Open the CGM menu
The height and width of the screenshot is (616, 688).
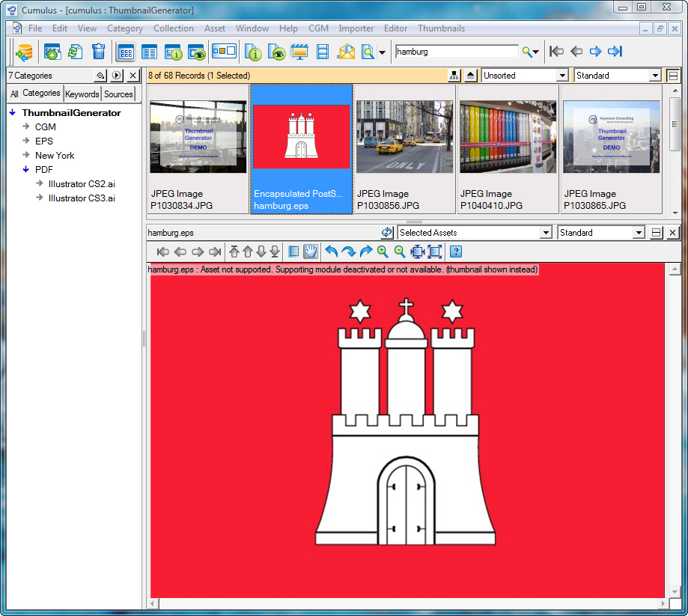pyautogui.click(x=318, y=28)
